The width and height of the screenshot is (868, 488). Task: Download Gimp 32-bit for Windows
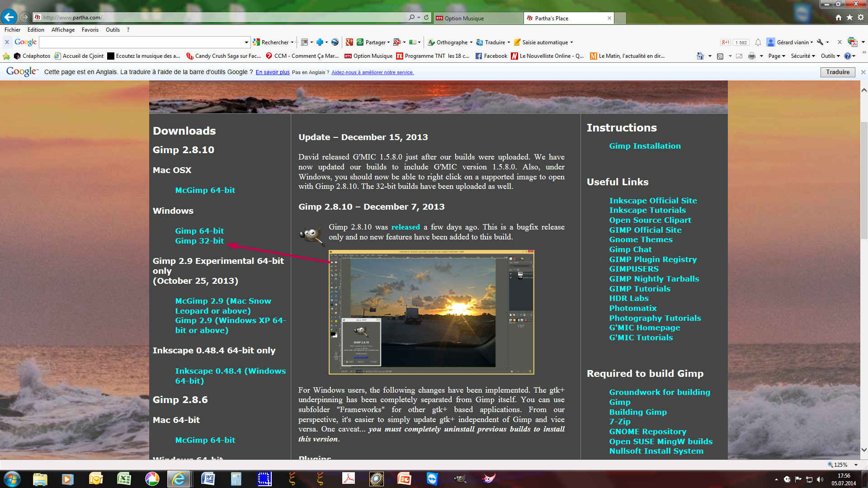(199, 241)
